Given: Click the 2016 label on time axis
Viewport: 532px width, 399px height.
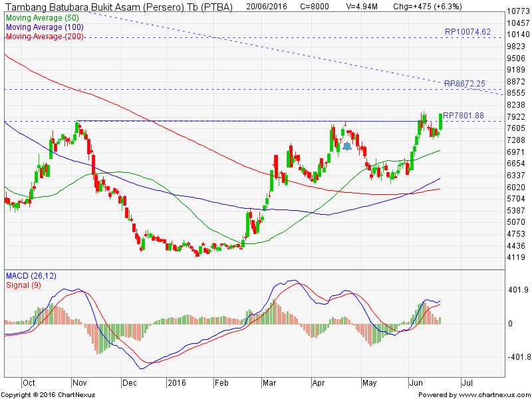Looking at the screenshot, I should (177, 383).
